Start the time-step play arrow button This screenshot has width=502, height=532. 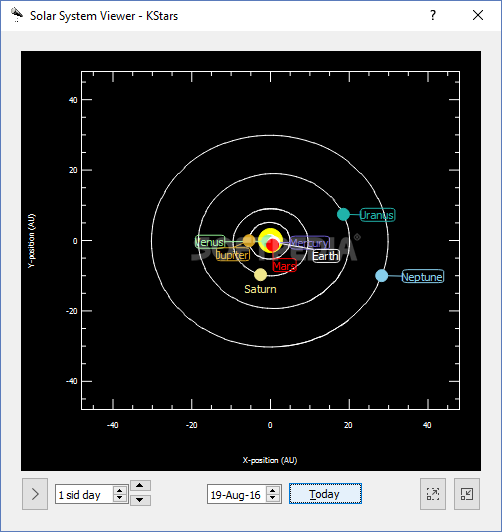pos(35,494)
